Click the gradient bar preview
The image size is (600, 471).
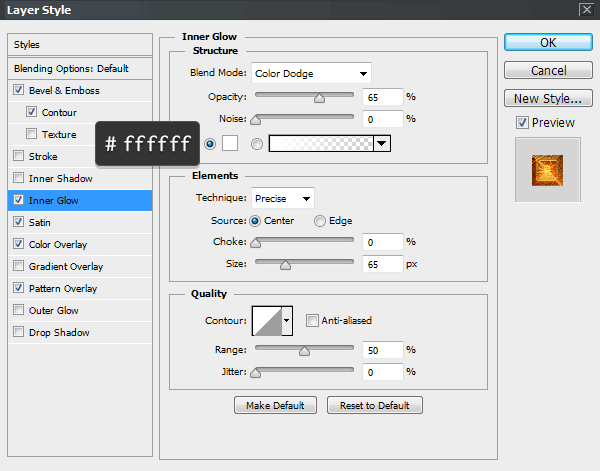[x=320, y=144]
